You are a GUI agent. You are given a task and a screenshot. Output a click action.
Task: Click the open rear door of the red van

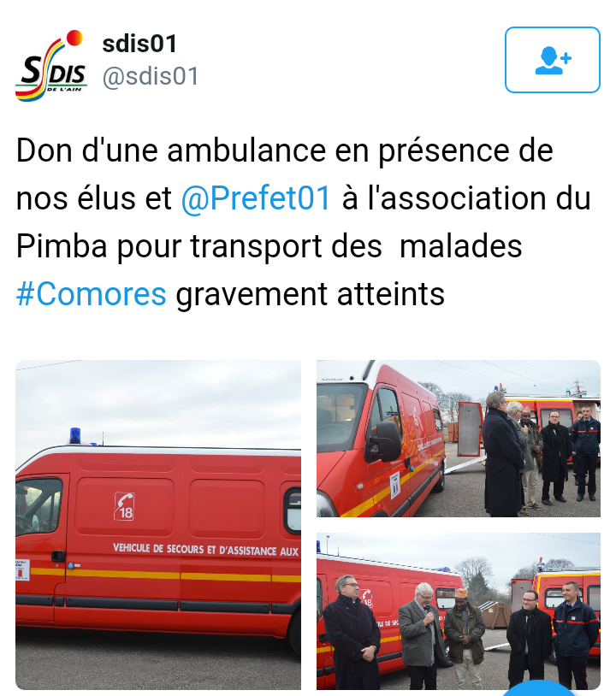click(x=470, y=428)
